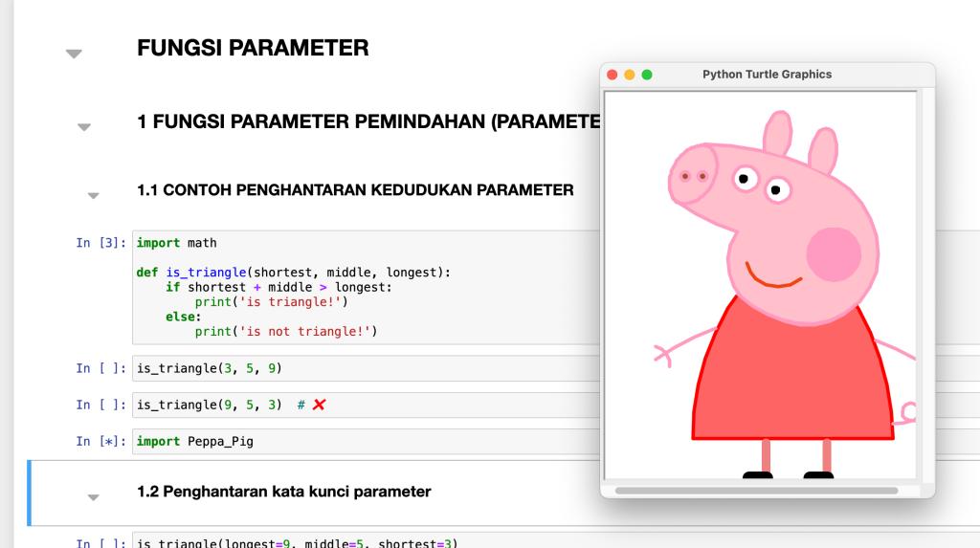The height and width of the screenshot is (548, 980).
Task: Focus the def is_triangle code cell
Action: point(367,288)
